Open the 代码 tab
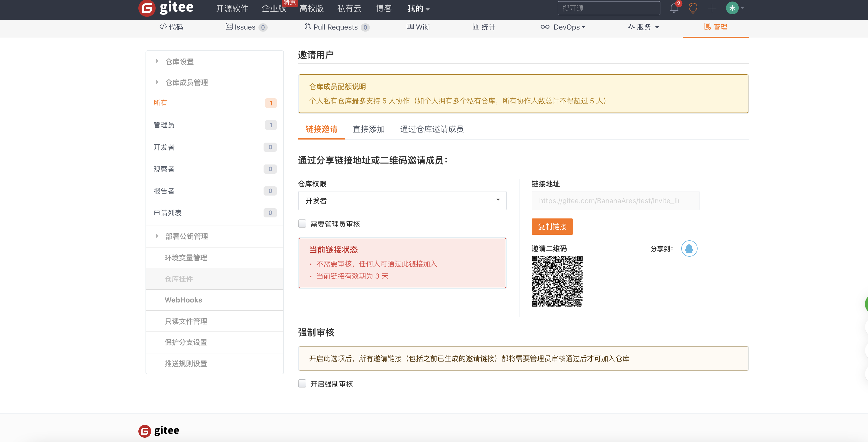The height and width of the screenshot is (442, 868). pyautogui.click(x=171, y=27)
